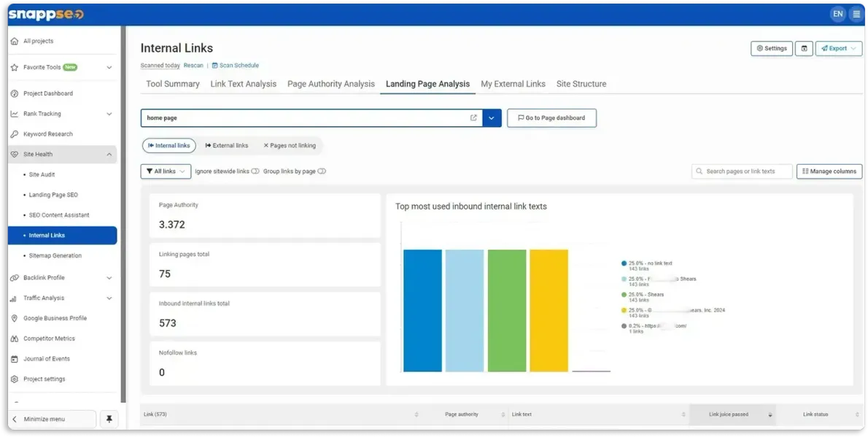Screen dimensions: 868x437
Task: Sort table by Link text arrows
Action: point(683,415)
